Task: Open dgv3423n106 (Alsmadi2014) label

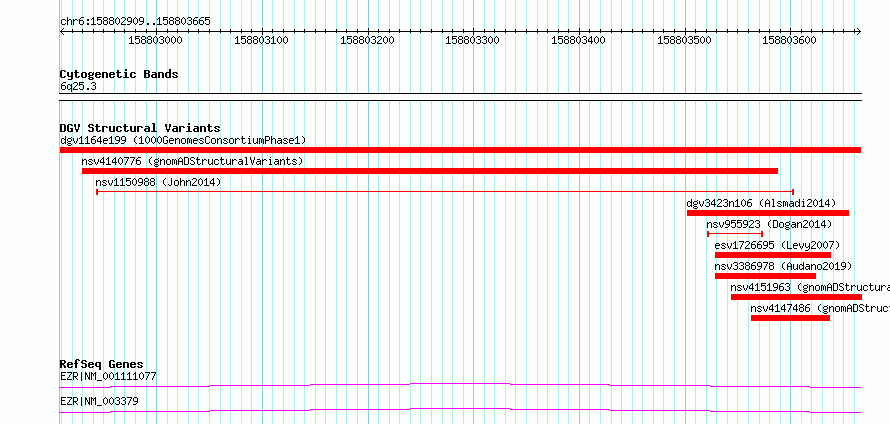Action: pos(761,203)
